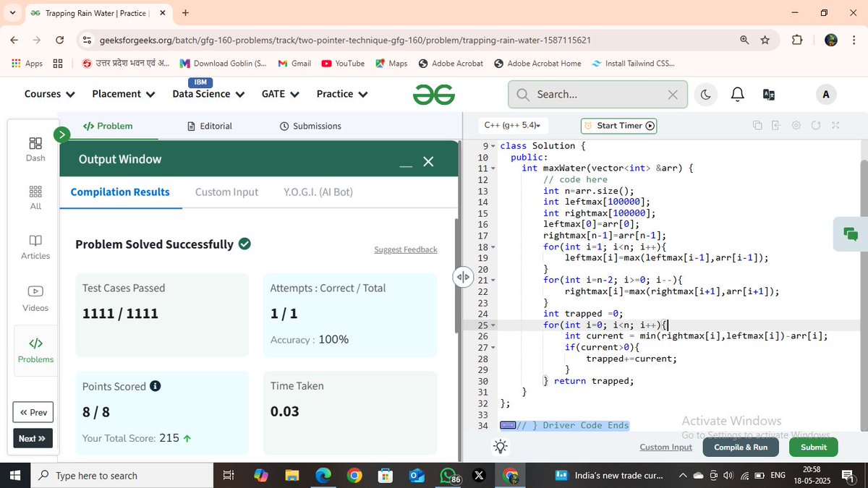Collapse code fold arrow at line 9

493,146
